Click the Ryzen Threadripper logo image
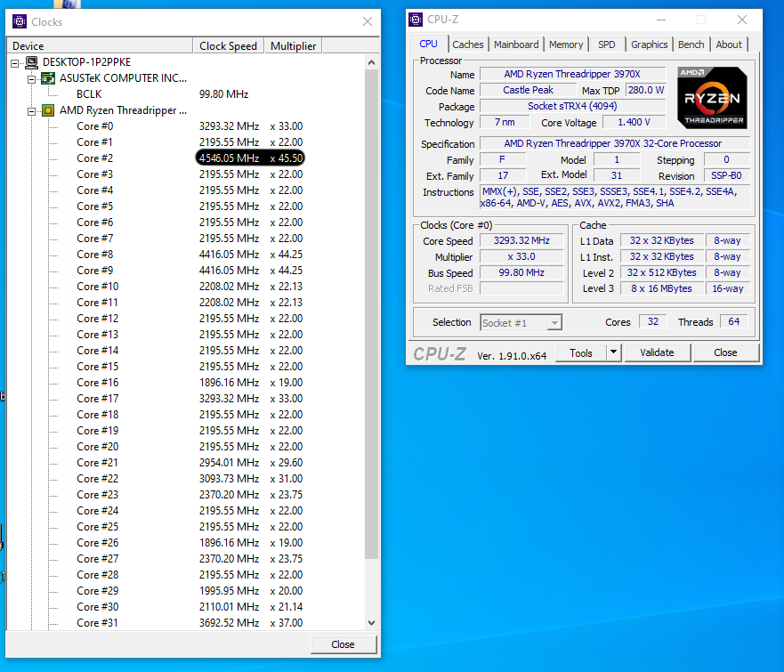 pyautogui.click(x=712, y=98)
